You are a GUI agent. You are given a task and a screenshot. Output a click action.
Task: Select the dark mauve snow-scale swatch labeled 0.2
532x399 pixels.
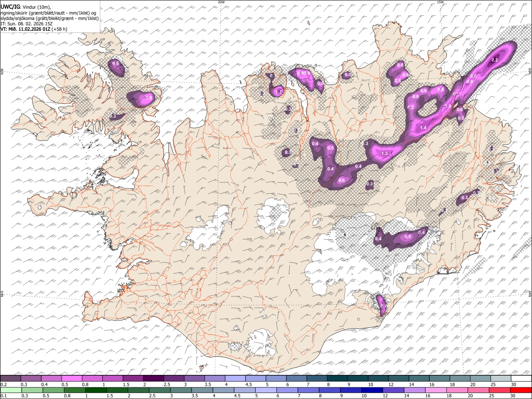point(11,378)
